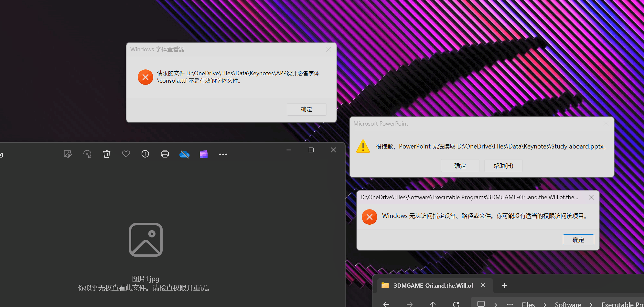This screenshot has height=307, width=644.
Task: Open the Edit image tool in Photos
Action: (68, 154)
